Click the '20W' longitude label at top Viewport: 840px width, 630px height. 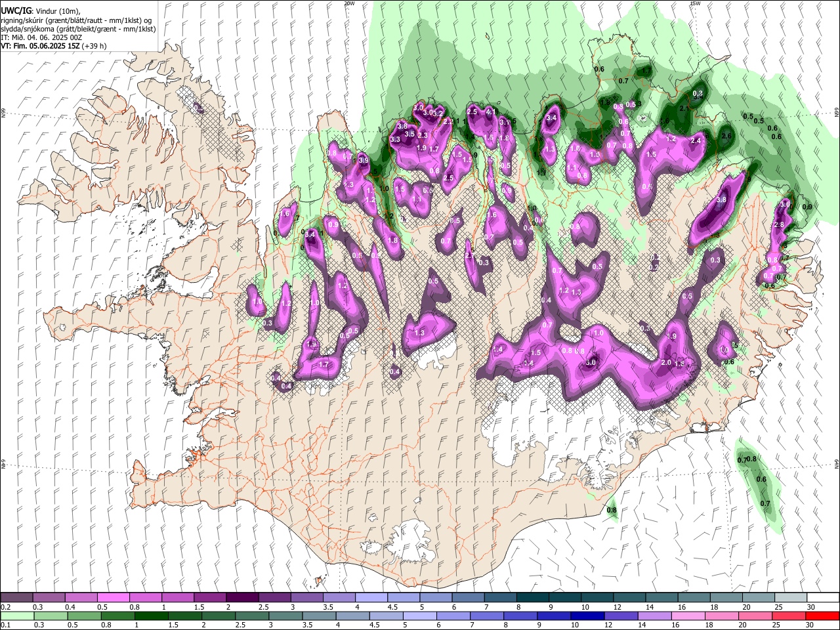coord(349,3)
